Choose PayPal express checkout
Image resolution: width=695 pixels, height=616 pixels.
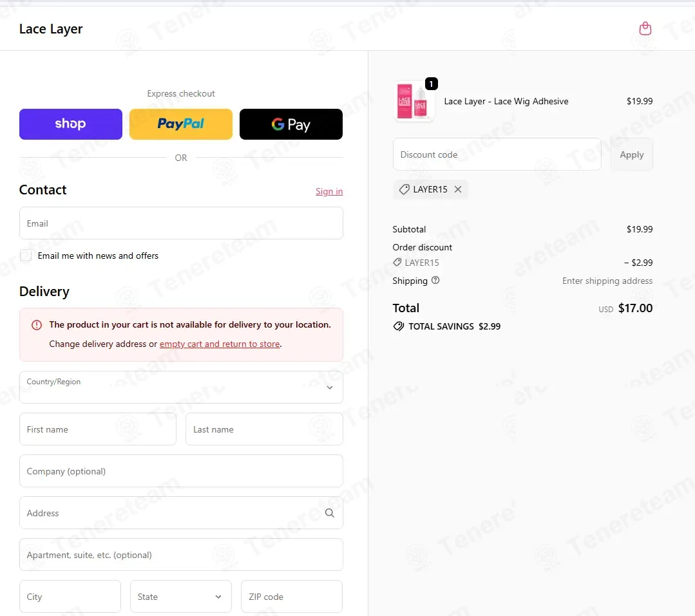pos(181,124)
